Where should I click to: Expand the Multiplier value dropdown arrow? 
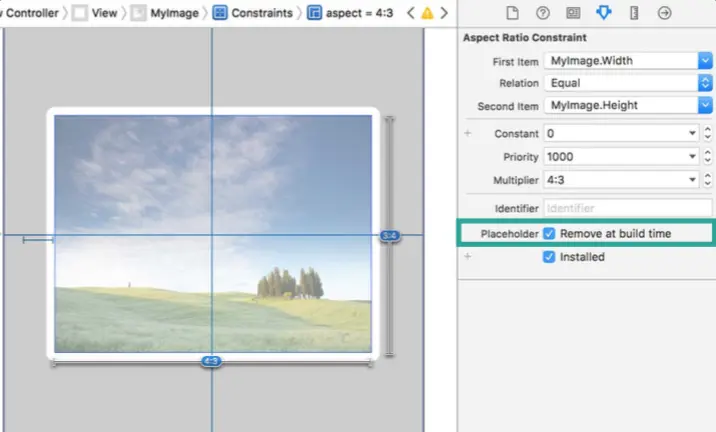[692, 180]
